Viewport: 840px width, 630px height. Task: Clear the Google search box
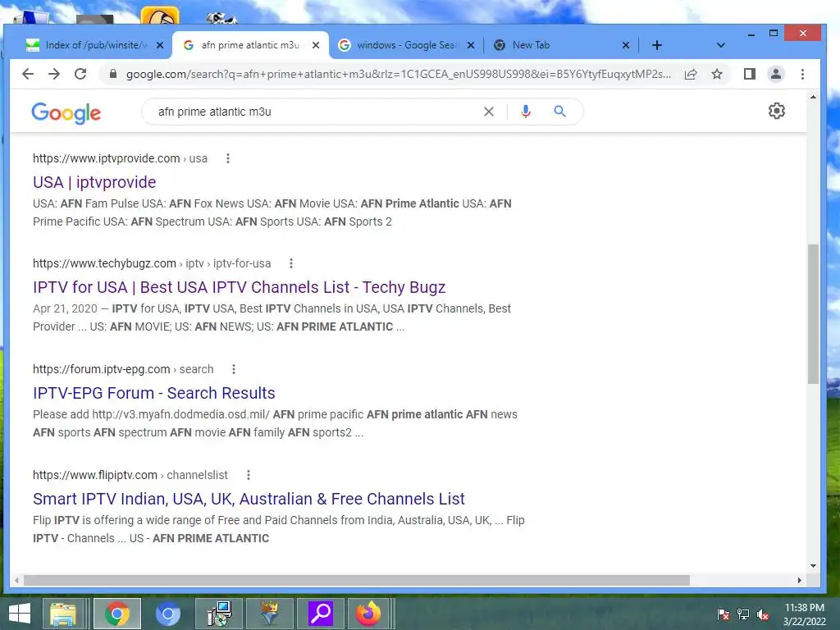point(489,112)
